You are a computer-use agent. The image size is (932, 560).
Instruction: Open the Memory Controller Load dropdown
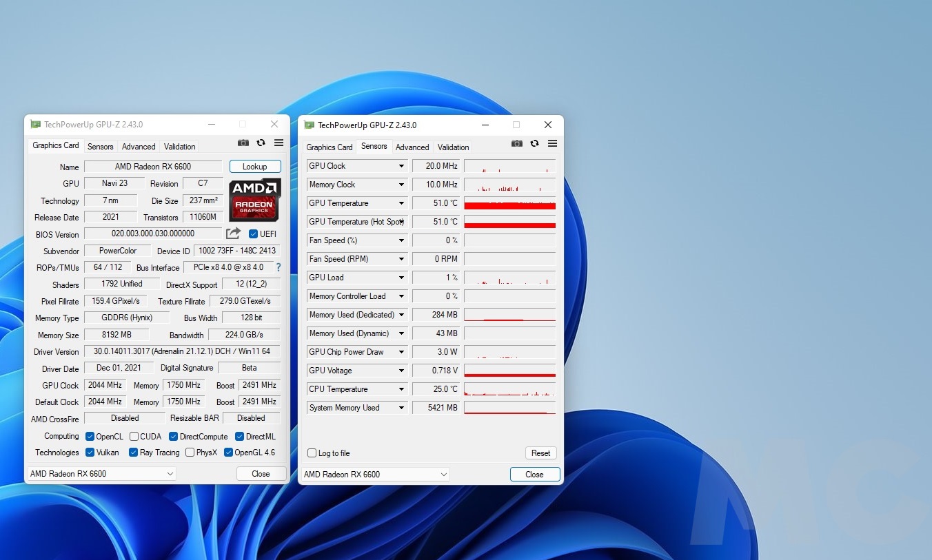(401, 296)
